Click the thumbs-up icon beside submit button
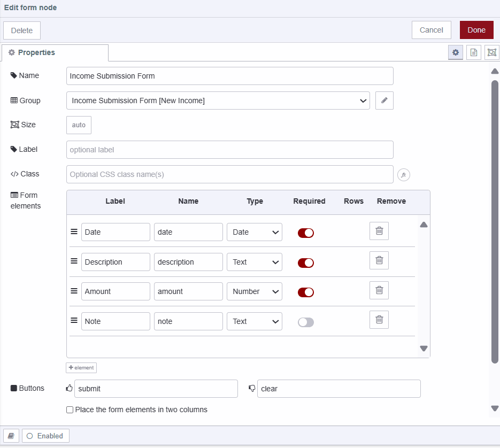Screen dimensions: 500x448 [68, 389]
